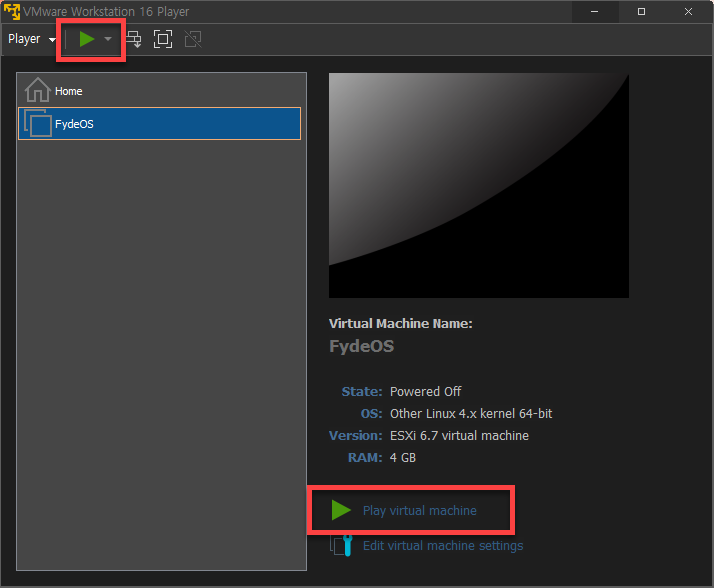The height and width of the screenshot is (588, 714).
Task: Click the VM preview thumbnail
Action: pyautogui.click(x=479, y=185)
